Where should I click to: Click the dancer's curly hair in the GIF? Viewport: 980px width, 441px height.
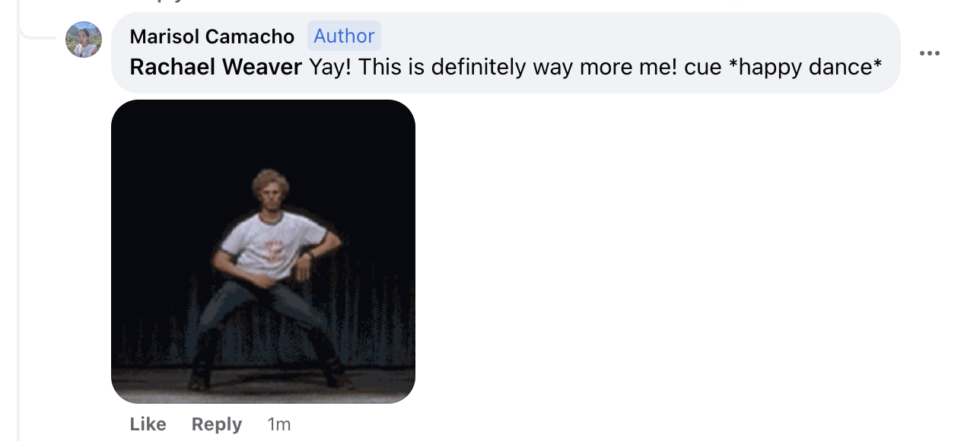pyautogui.click(x=272, y=182)
